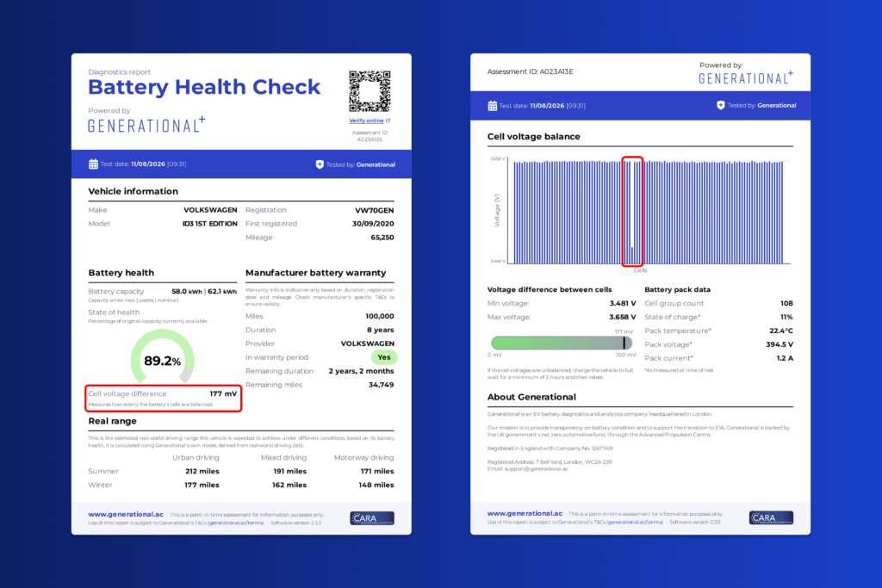Click the external-link icon beside Verify online
Image resolution: width=882 pixels, height=588 pixels.
coord(388,121)
